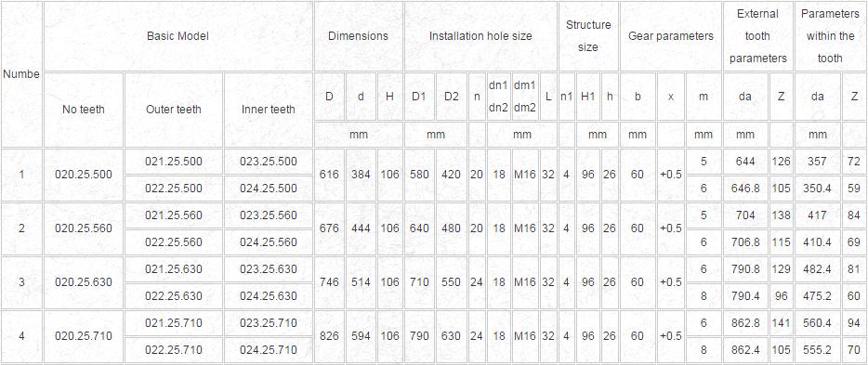Click the dm1 dm2 column header
Viewport: 868px width, 365px height.
coord(525,97)
